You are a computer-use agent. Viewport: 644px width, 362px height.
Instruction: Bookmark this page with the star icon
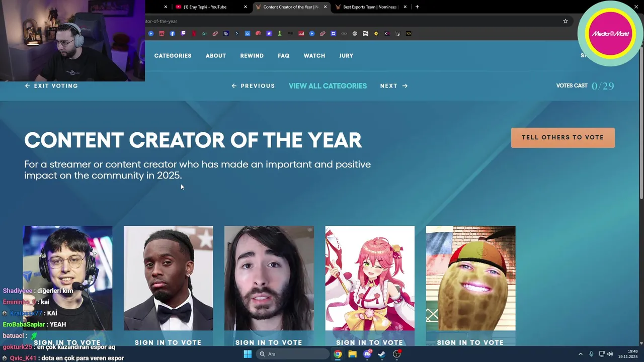click(x=566, y=21)
